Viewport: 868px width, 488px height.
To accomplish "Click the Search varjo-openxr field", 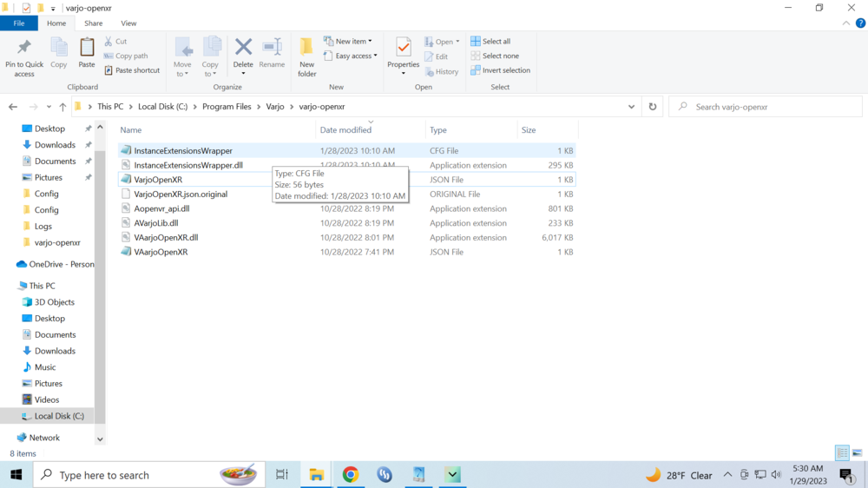I will [766, 107].
